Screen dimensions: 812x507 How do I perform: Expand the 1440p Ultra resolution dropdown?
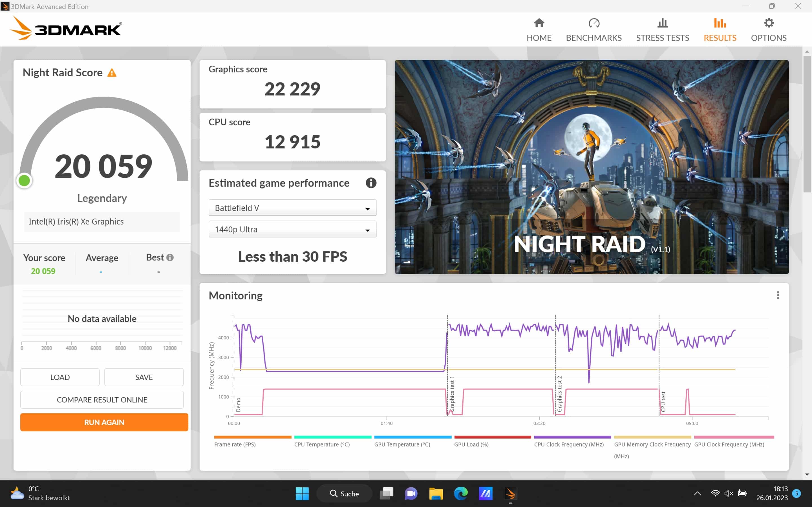click(x=292, y=229)
